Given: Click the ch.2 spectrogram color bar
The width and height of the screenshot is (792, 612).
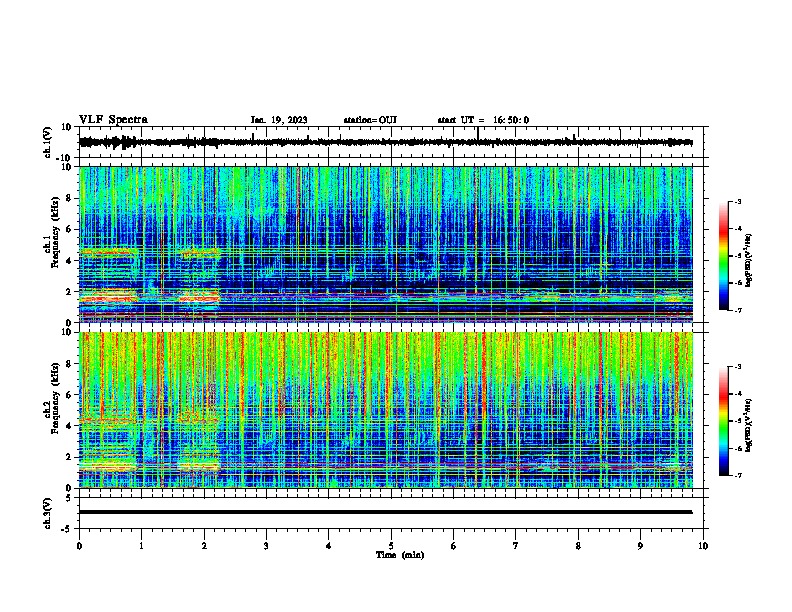Looking at the screenshot, I should click(724, 421).
